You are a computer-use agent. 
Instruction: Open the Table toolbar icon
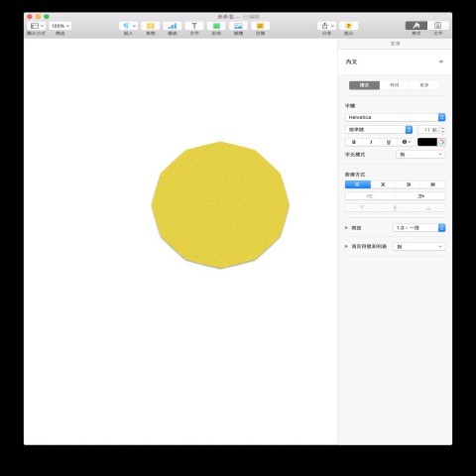(151, 26)
